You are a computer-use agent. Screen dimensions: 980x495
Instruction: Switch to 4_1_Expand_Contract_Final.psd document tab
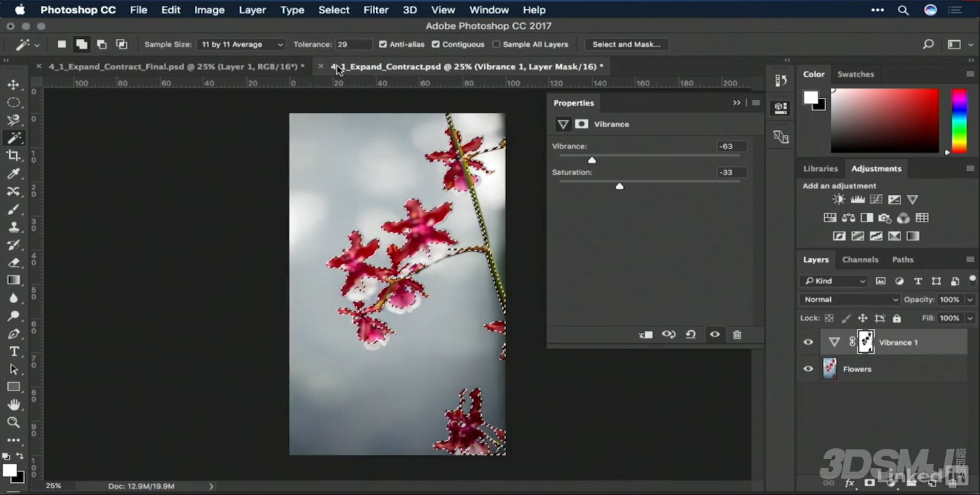coord(176,66)
